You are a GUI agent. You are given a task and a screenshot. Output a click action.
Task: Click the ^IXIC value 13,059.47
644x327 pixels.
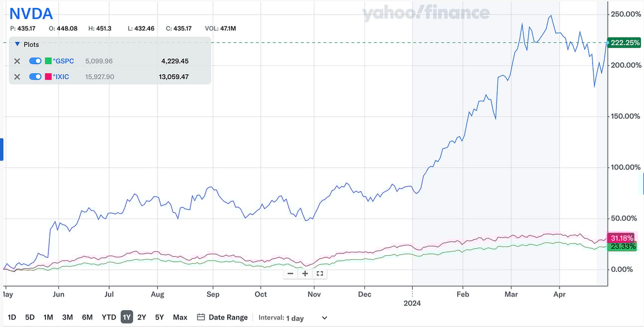click(x=173, y=77)
